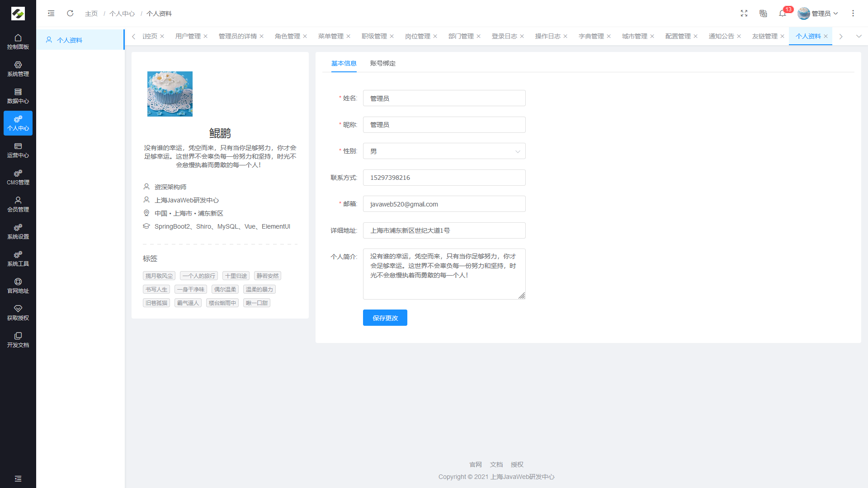Expand the tab list chevron-down menu

pyautogui.click(x=859, y=36)
